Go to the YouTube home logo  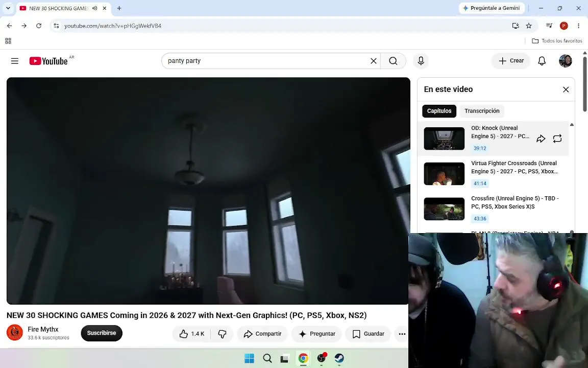48,61
